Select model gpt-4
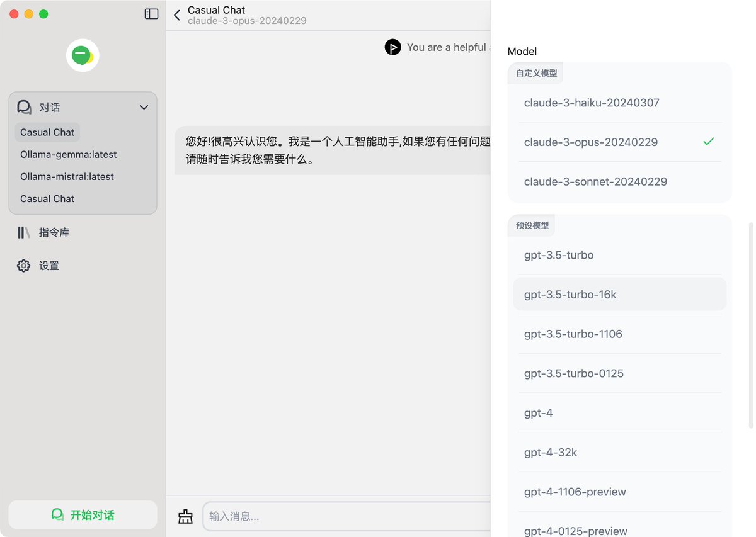The height and width of the screenshot is (537, 756). click(620, 413)
